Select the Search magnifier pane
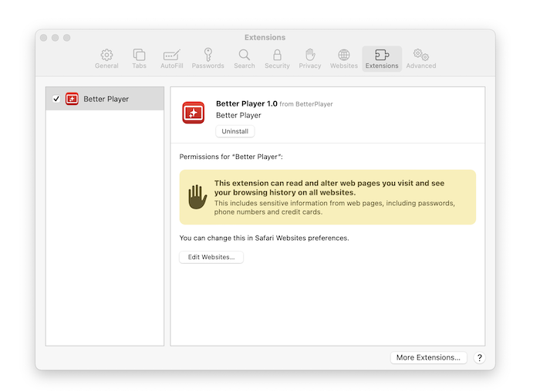The height and width of the screenshot is (392, 540). 245,59
